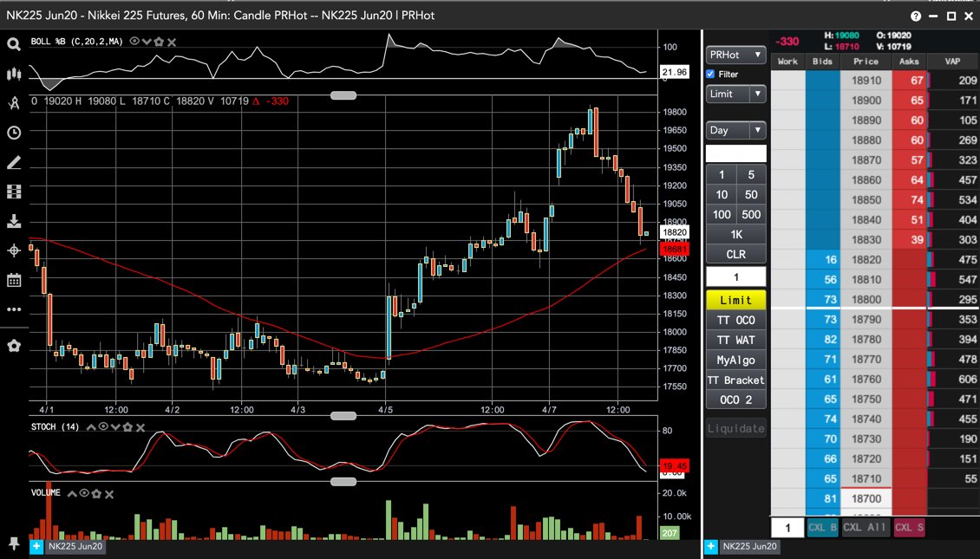
Task: Cancel all sells with CXL S
Action: coord(910,527)
